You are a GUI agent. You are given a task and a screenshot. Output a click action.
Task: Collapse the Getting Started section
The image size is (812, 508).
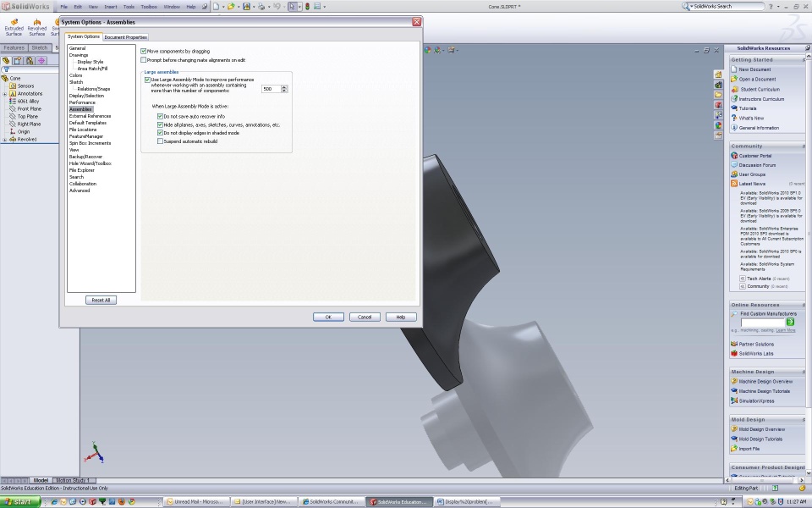[804, 59]
